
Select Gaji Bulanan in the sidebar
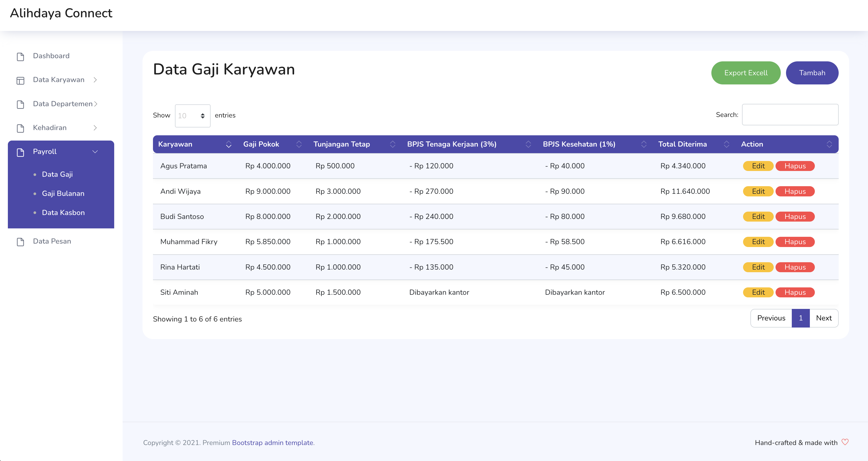[x=63, y=194]
